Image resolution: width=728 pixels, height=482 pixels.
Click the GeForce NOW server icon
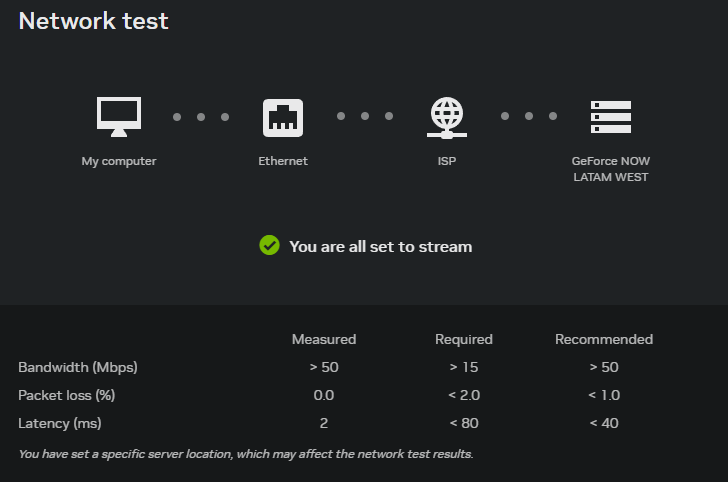tap(611, 117)
